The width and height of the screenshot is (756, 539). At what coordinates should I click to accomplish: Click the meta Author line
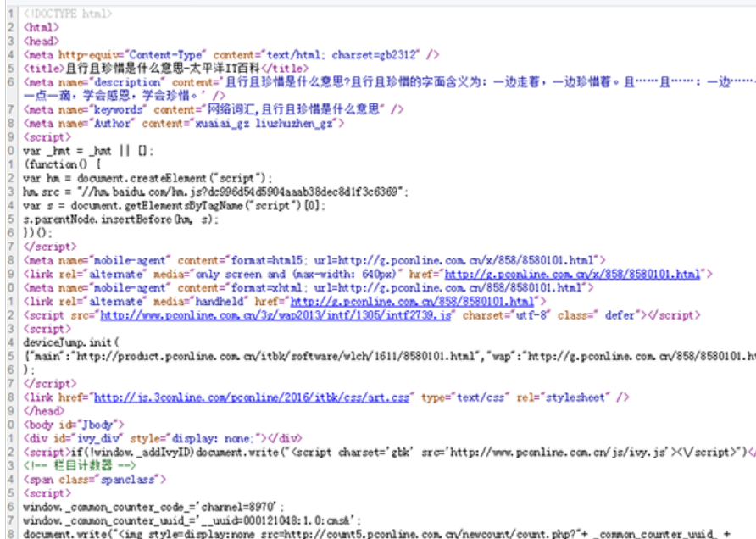pos(184,123)
